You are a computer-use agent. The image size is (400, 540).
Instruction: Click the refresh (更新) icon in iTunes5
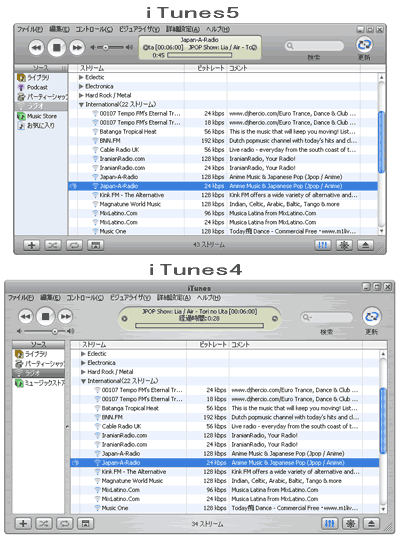[x=364, y=44]
